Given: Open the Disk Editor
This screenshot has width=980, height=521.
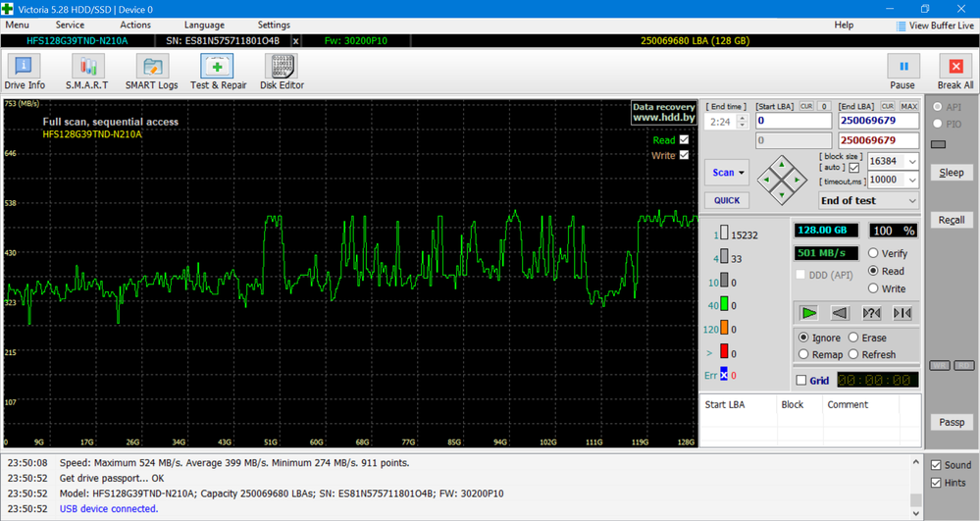Looking at the screenshot, I should point(282,73).
